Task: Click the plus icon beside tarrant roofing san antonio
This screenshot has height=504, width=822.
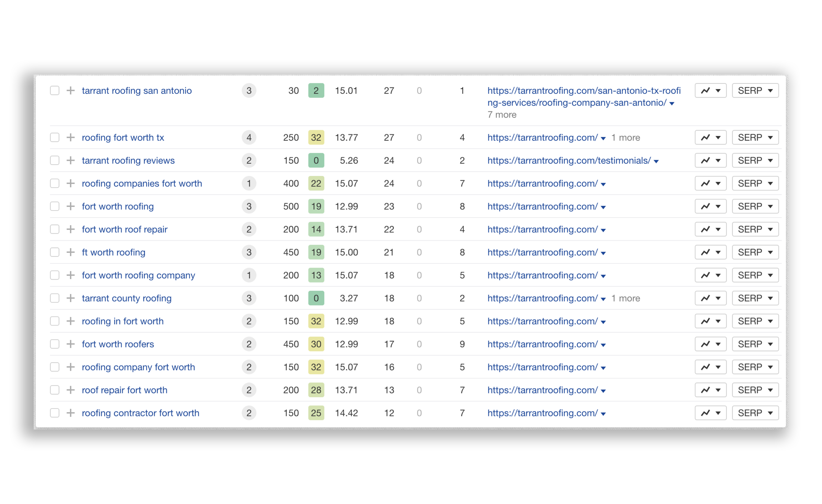Action: point(70,90)
